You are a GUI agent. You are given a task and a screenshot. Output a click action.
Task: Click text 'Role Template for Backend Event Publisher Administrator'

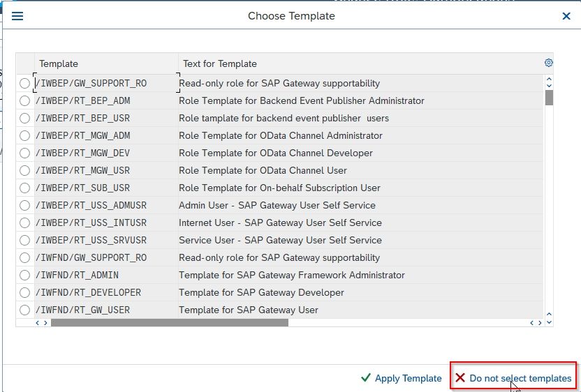(302, 100)
